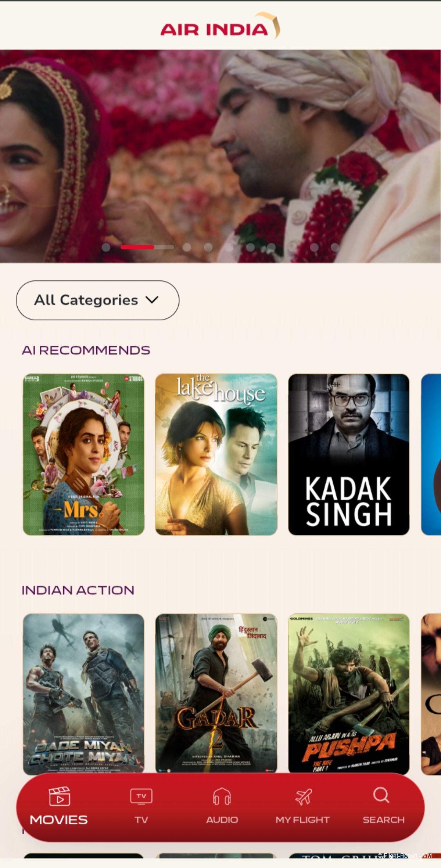Choose Bade Miyan Chote Miyan poster
Image resolution: width=441 pixels, height=868 pixels.
(83, 694)
